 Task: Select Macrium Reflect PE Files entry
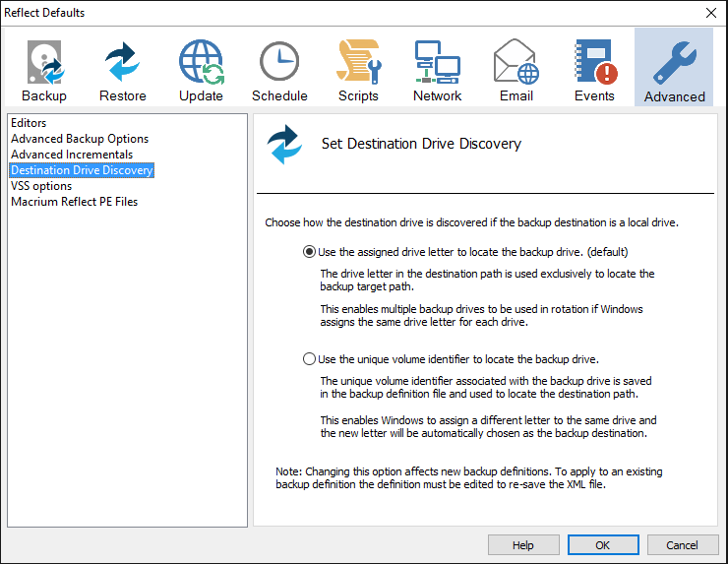[75, 202]
